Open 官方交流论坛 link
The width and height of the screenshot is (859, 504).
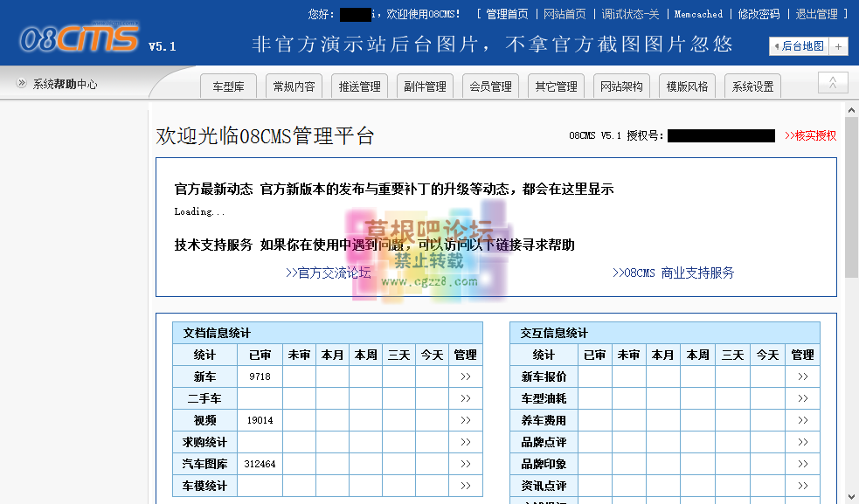click(328, 273)
